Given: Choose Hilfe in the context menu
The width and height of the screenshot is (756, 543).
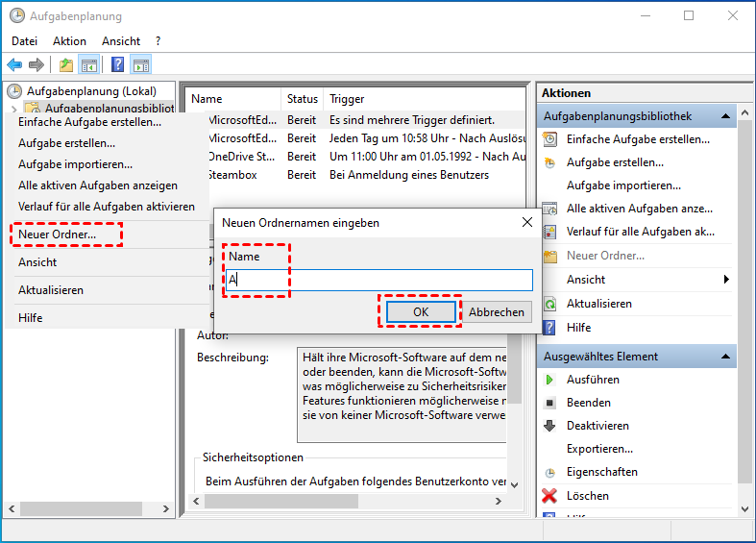Looking at the screenshot, I should [x=31, y=318].
